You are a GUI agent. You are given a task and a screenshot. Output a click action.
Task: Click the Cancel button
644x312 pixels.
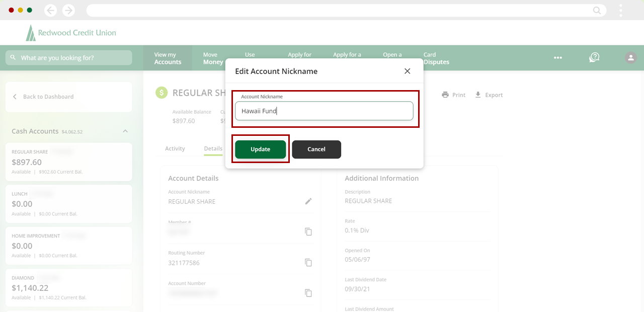tap(316, 149)
